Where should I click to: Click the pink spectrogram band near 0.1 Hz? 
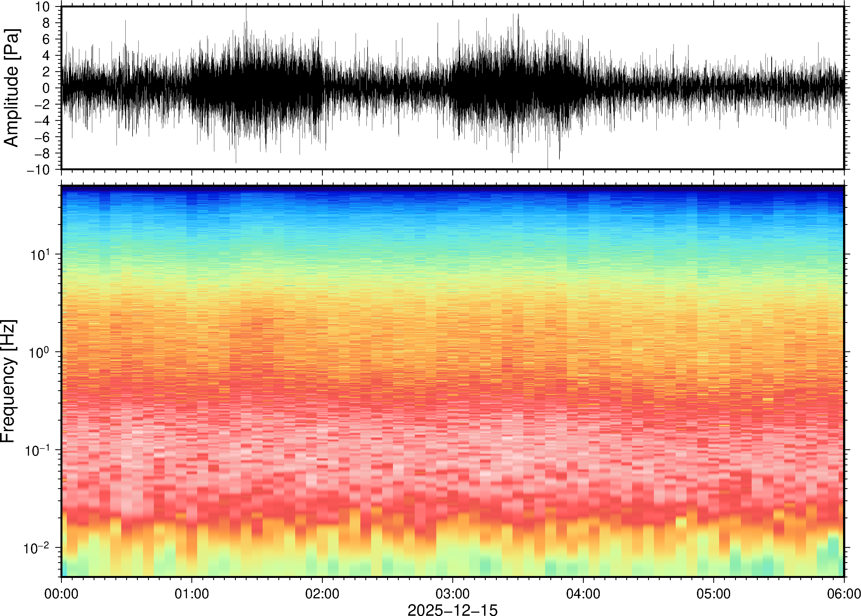452,450
